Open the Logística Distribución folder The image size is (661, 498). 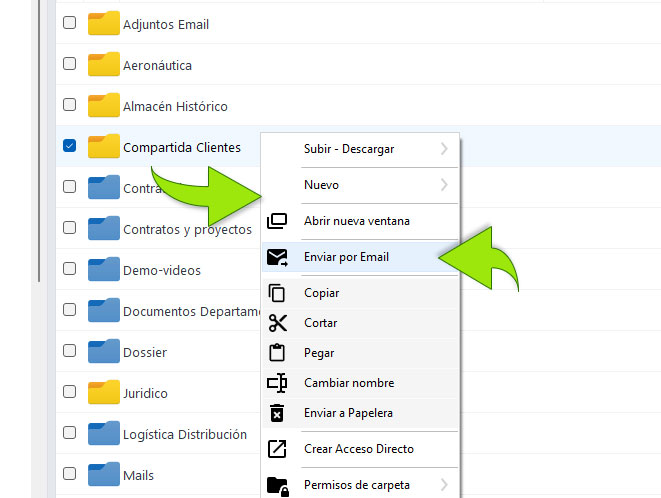(184, 434)
